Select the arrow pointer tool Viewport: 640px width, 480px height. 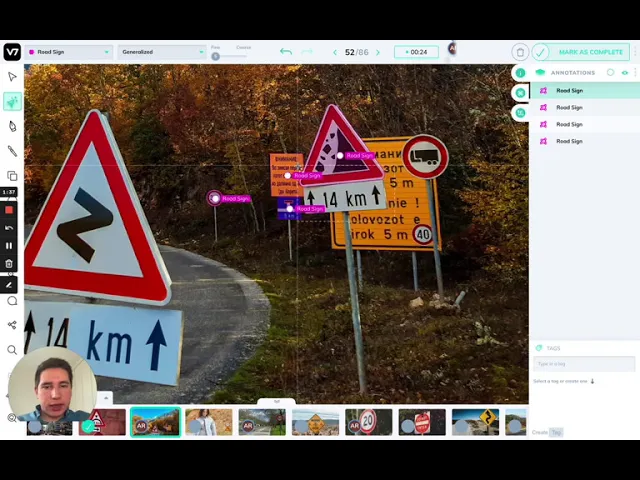click(12, 77)
